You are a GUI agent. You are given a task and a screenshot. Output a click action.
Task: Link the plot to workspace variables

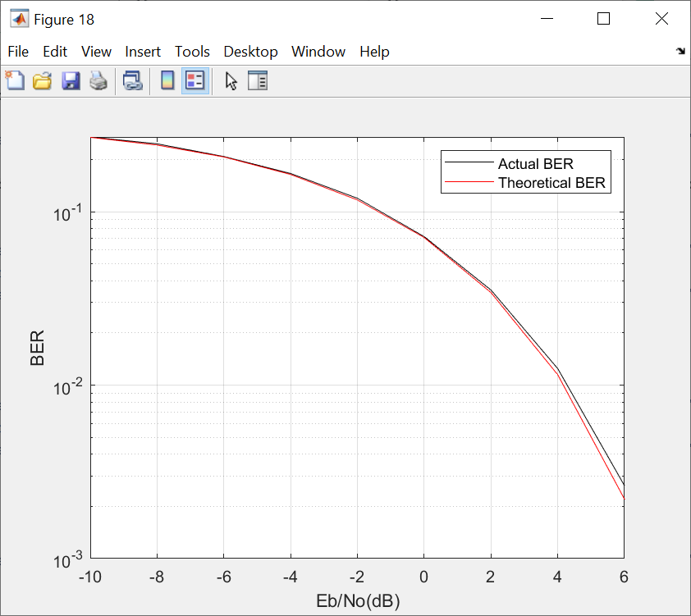[133, 80]
